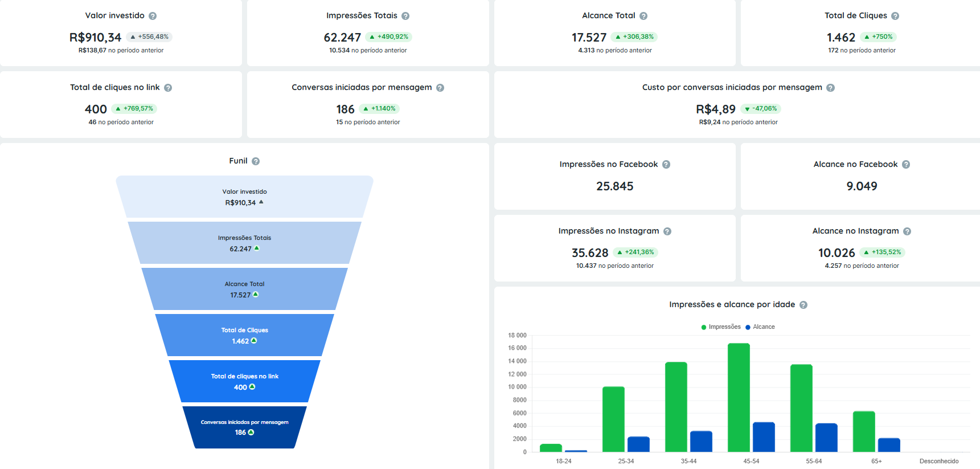Screen dimensions: 980x469
Task: Click the "18-24" age axis label
Action: [564, 462]
